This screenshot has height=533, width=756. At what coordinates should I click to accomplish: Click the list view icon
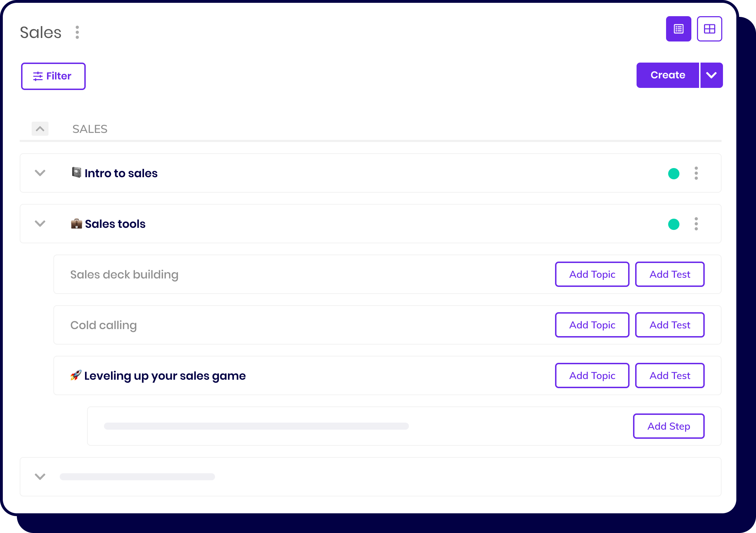679,29
